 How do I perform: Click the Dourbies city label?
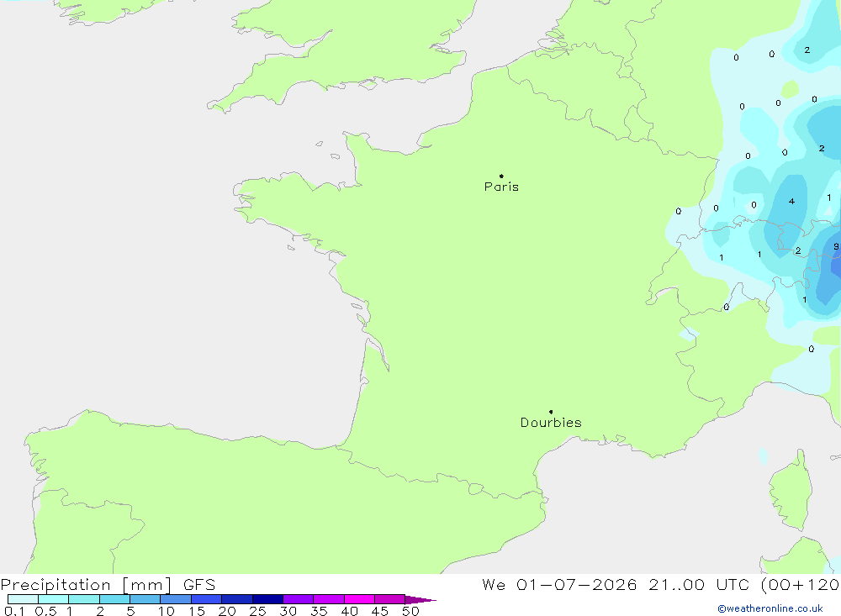click(551, 423)
